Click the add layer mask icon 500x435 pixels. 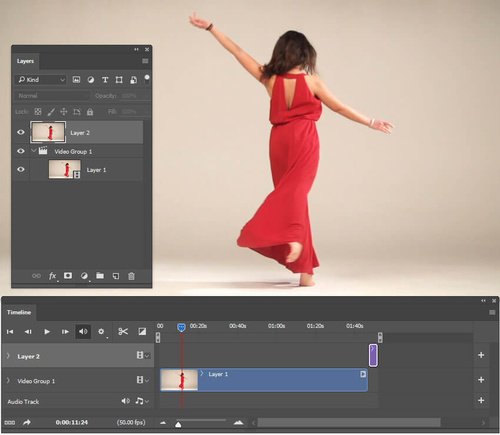tap(68, 276)
